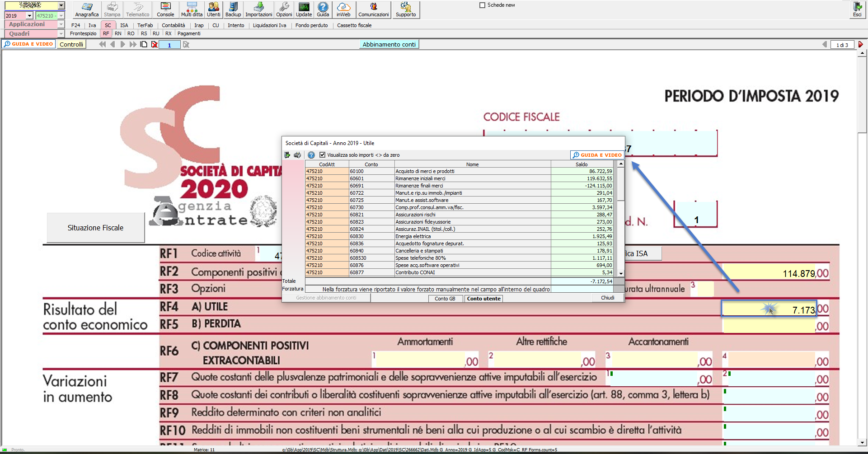Open Cassetto fiscale tab
Viewport: 868px width, 454px height.
(354, 25)
